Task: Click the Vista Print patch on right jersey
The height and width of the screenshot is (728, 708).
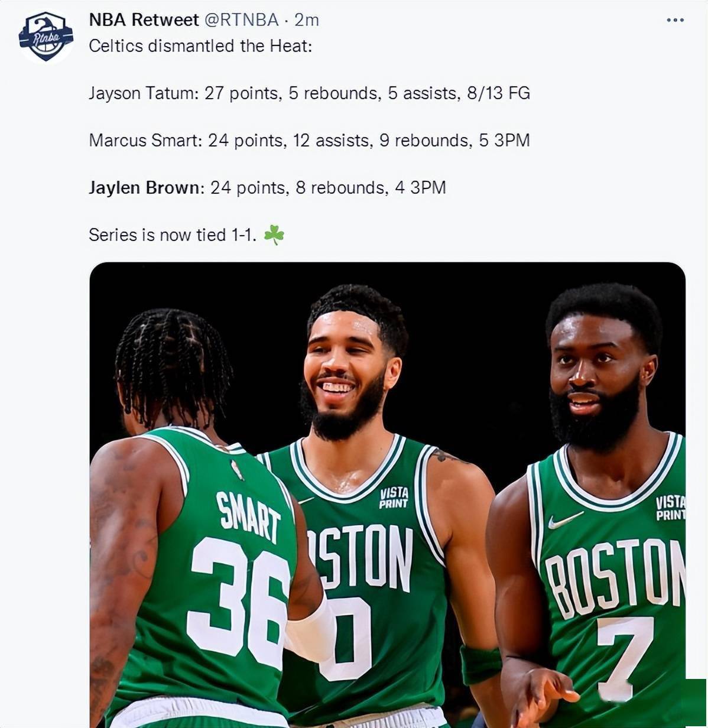Action: pyautogui.click(x=670, y=508)
